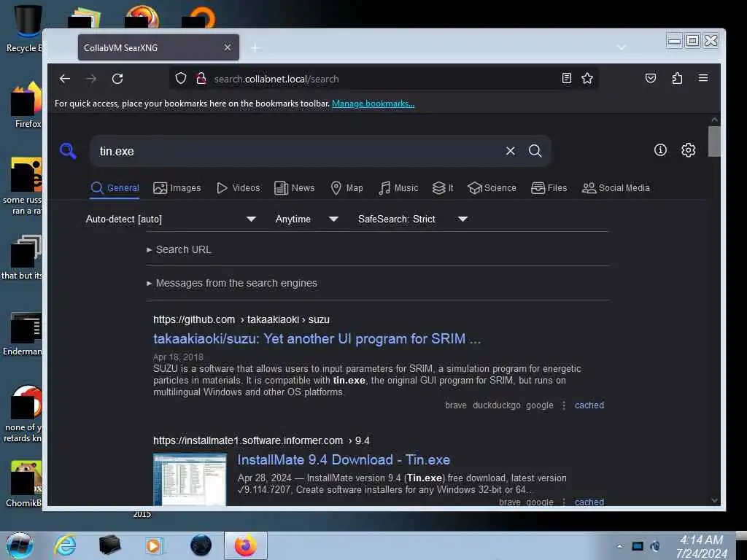The height and width of the screenshot is (560, 747).
Task: Click Firefox taskbar button
Action: coord(245,545)
